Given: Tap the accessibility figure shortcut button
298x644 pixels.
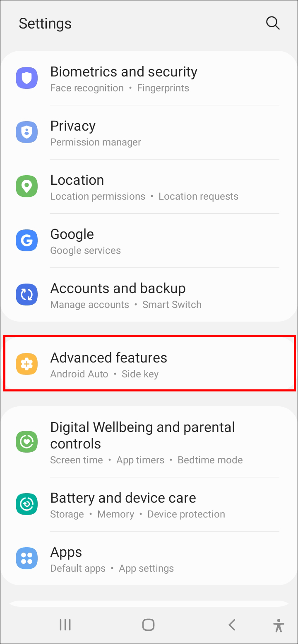Looking at the screenshot, I should coord(279,625).
